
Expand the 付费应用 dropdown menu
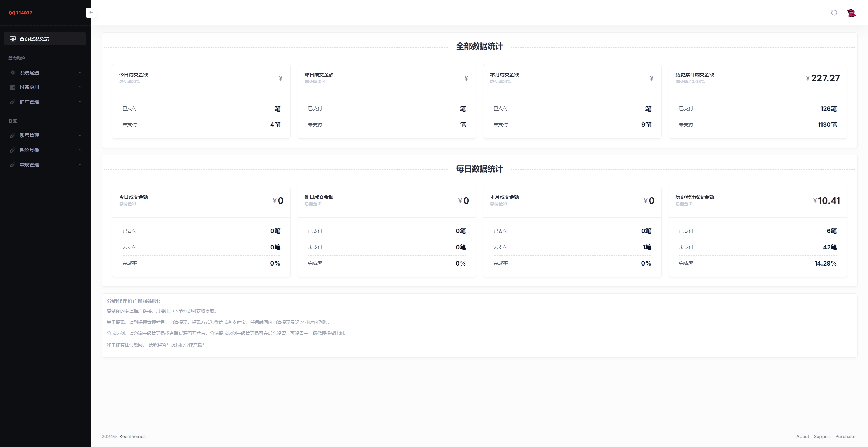coord(45,87)
